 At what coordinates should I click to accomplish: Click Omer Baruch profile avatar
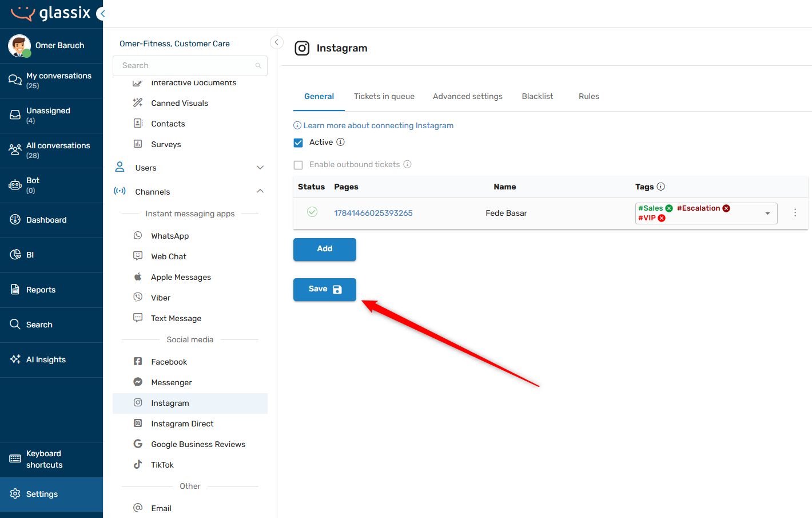click(x=19, y=46)
